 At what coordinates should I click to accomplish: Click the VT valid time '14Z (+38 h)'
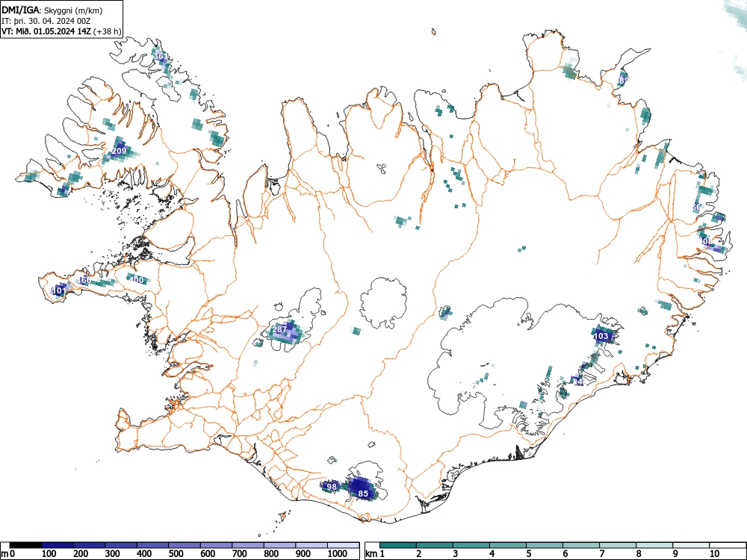(x=99, y=32)
